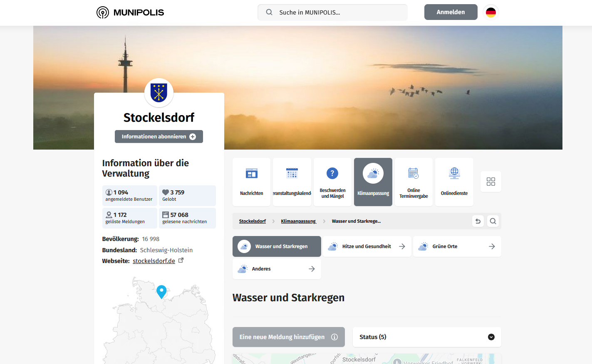The image size is (592, 364).
Task: Click the Anmelden button
Action: (451, 12)
